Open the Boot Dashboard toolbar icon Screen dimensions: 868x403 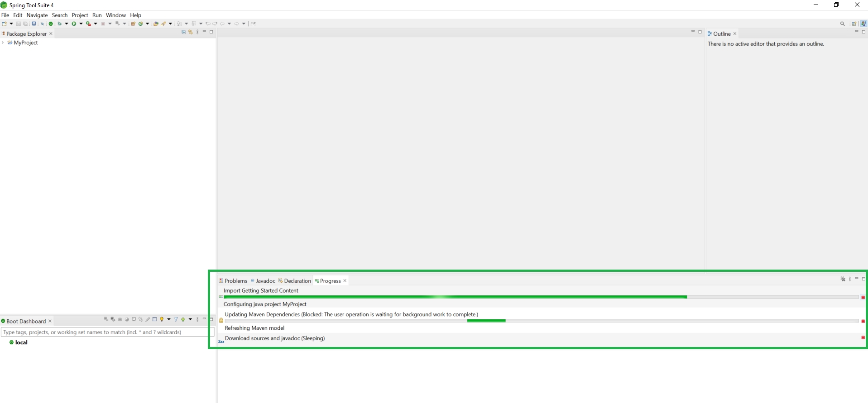[x=51, y=24]
